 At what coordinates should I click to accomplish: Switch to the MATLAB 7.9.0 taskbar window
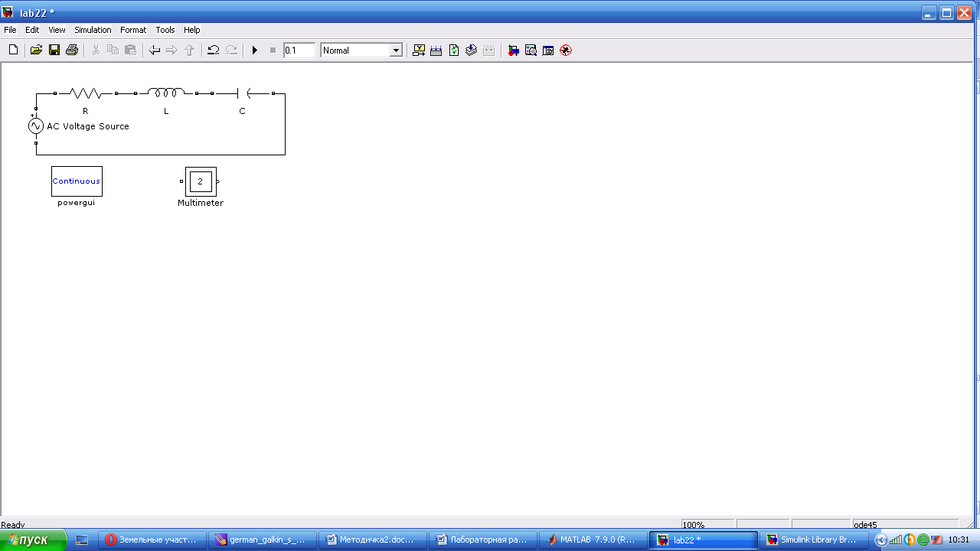coord(594,540)
